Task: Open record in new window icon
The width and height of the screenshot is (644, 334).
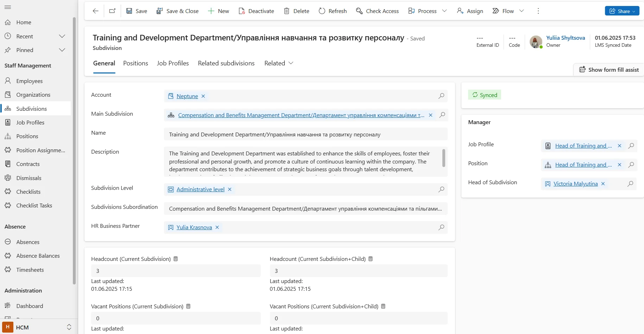Action: (x=112, y=11)
